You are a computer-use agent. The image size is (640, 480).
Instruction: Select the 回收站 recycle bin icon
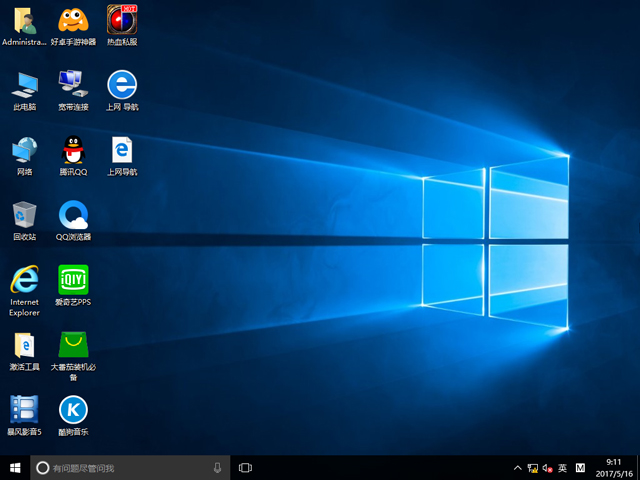click(x=24, y=215)
